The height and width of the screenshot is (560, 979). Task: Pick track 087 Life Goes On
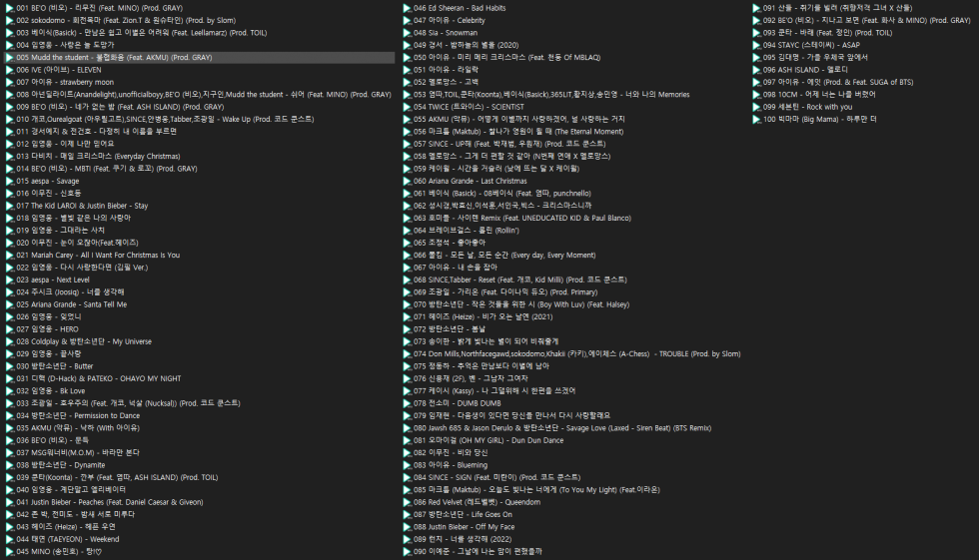[x=463, y=514]
